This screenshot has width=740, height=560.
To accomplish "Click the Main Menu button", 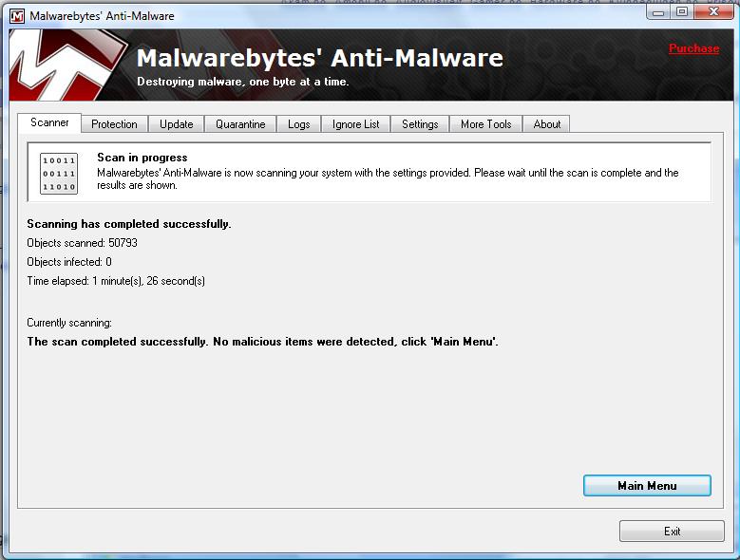I will pyautogui.click(x=647, y=486).
